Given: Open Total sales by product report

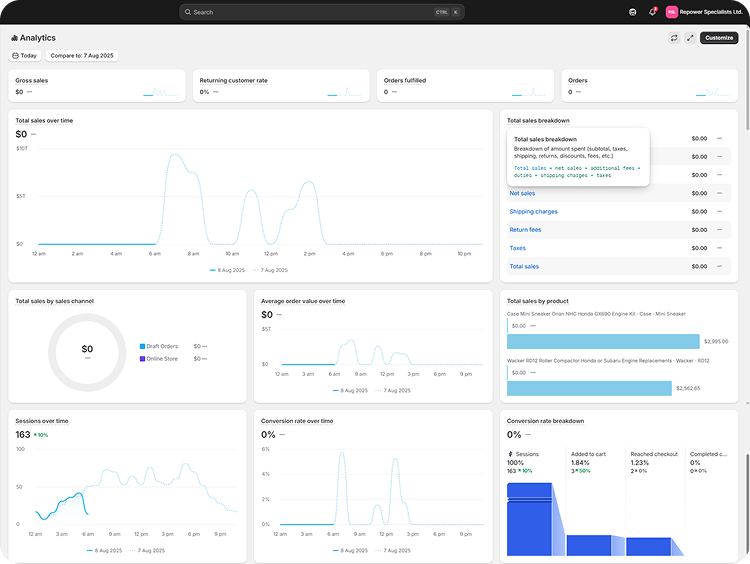Looking at the screenshot, I should click(538, 301).
